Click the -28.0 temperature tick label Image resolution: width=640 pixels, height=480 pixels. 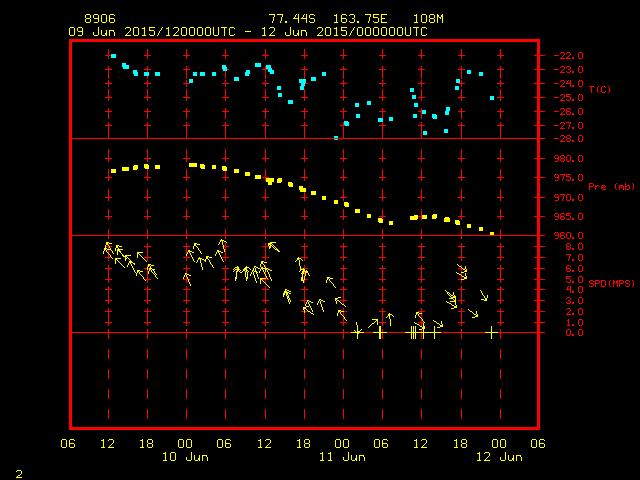pos(568,139)
